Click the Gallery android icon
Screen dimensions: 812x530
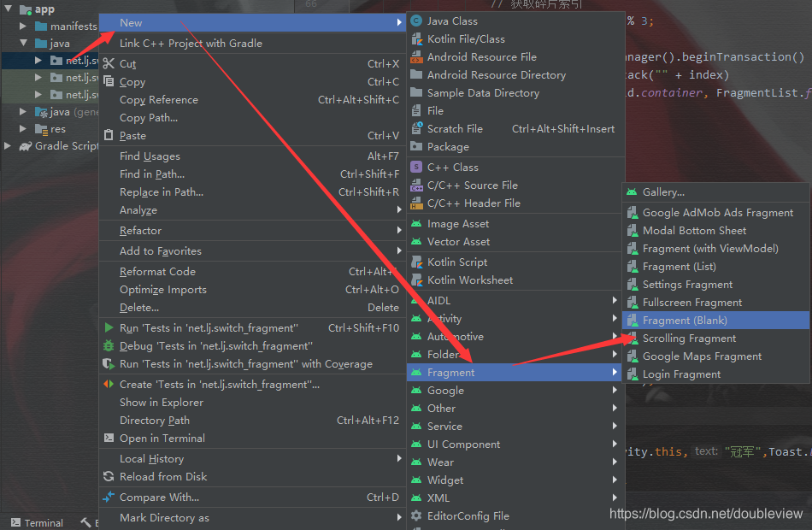(632, 192)
